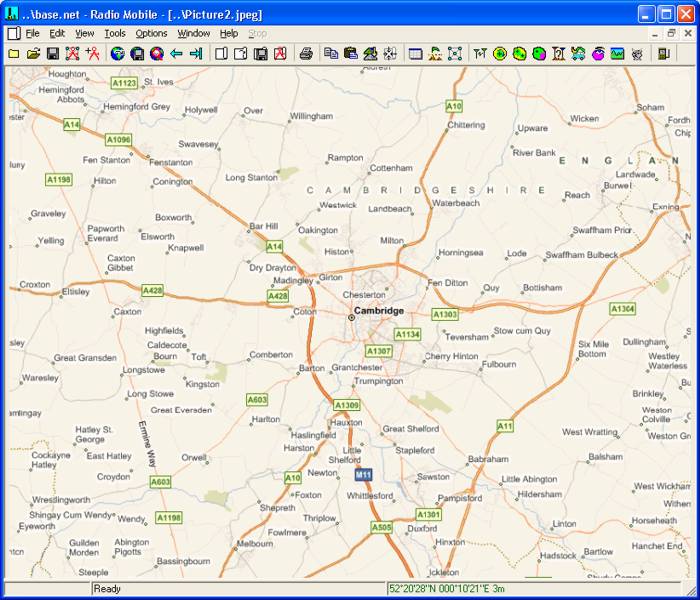
Task: Open Unit properties icon with plus sign
Action: [x=92, y=54]
